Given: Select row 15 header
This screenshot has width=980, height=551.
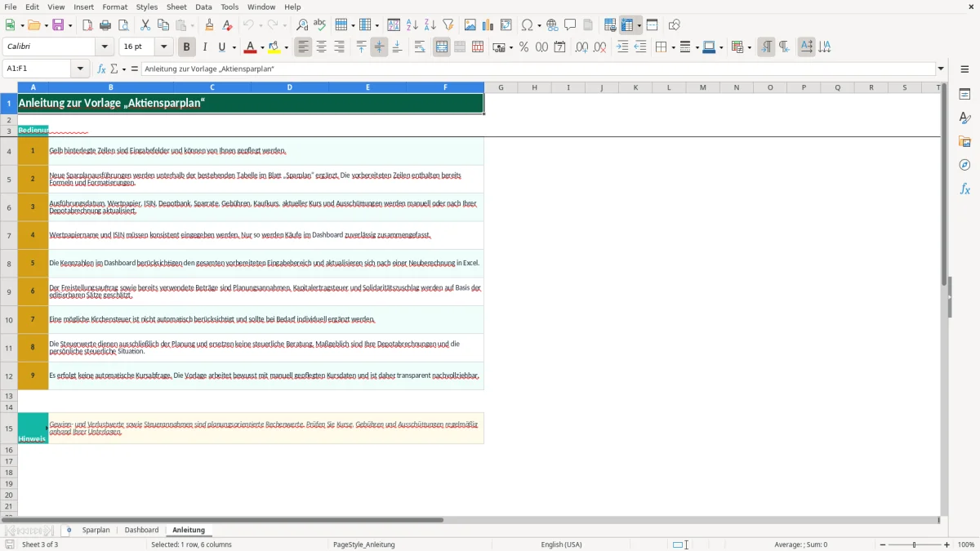Looking at the screenshot, I should click(x=9, y=428).
